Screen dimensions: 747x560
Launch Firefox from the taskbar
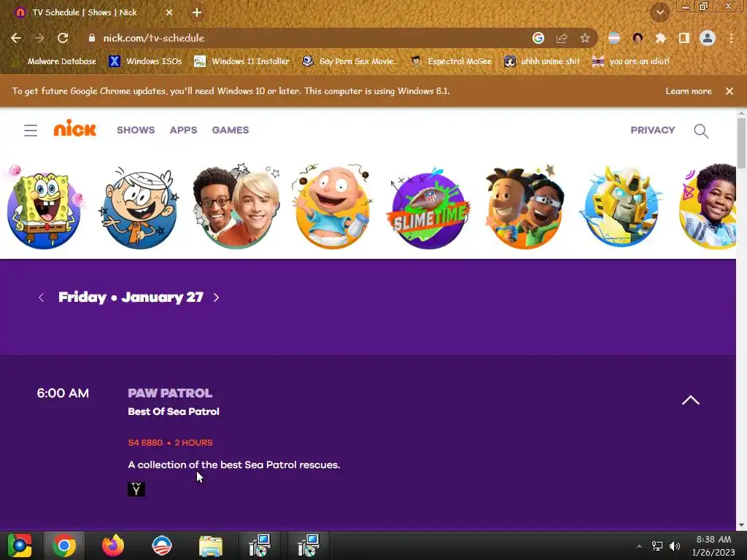[113, 545]
